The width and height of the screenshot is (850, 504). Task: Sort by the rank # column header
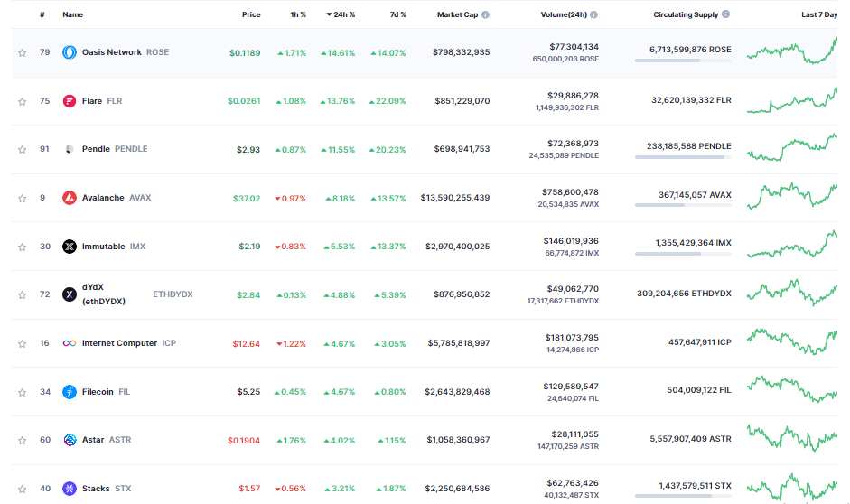tap(42, 15)
